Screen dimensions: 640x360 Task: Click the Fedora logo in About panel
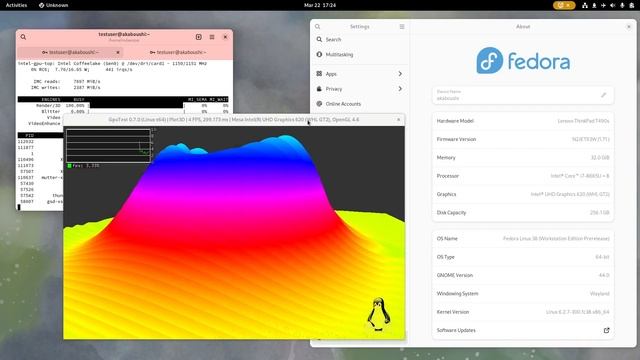coord(523,61)
